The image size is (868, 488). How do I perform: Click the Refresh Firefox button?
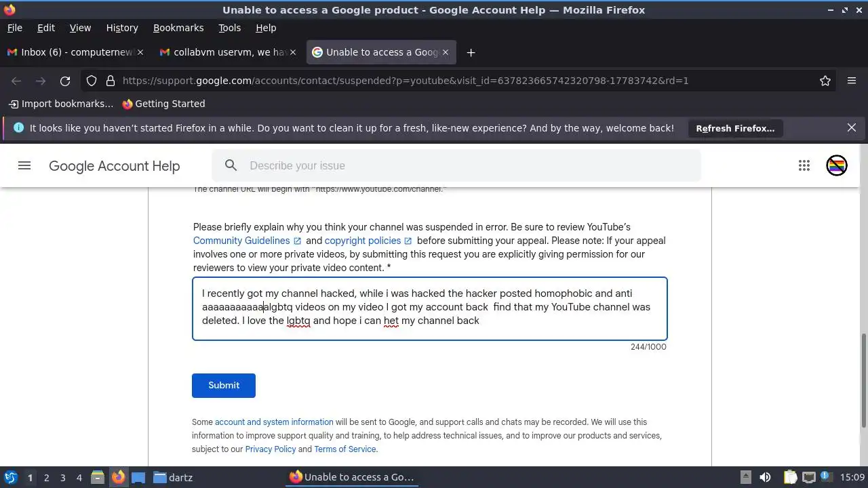click(x=735, y=128)
